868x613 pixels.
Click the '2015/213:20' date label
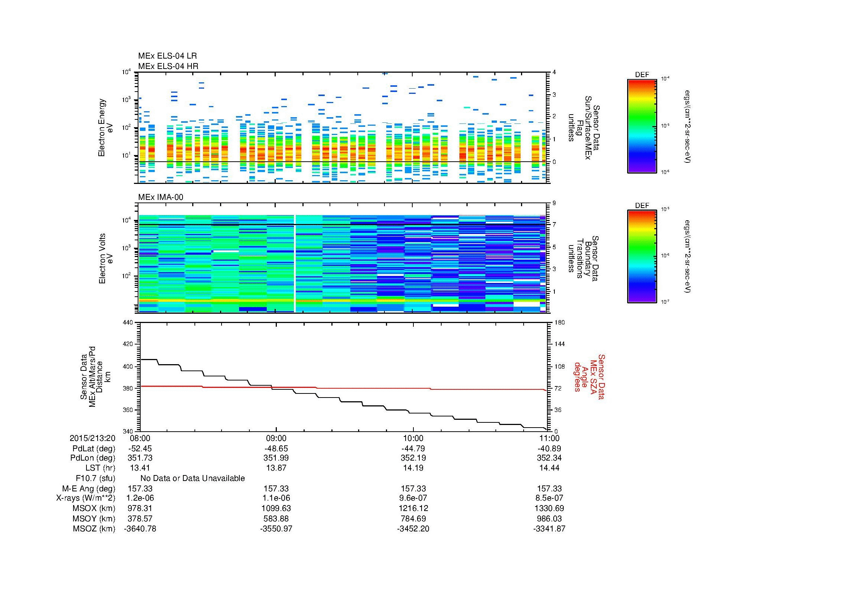(93, 438)
